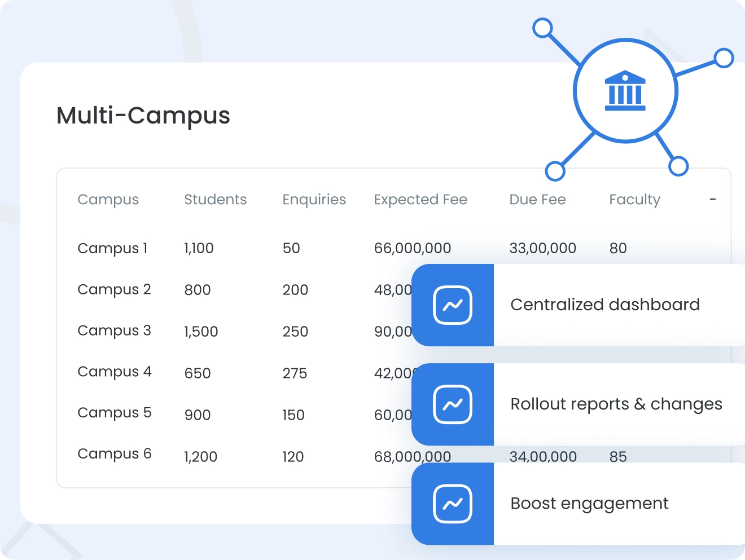Click the Boost engagement chart icon
The image size is (745, 560).
(453, 504)
